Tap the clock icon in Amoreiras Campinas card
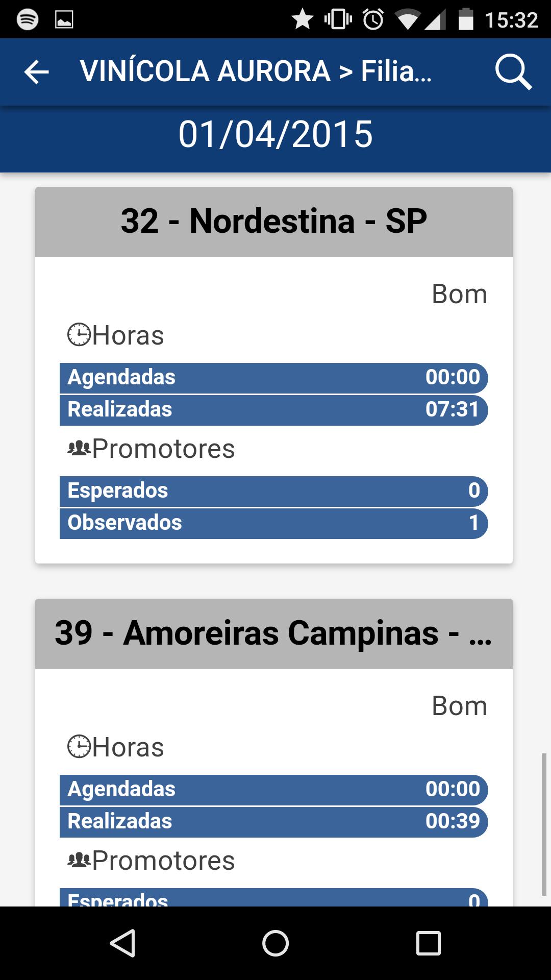 pyautogui.click(x=79, y=747)
